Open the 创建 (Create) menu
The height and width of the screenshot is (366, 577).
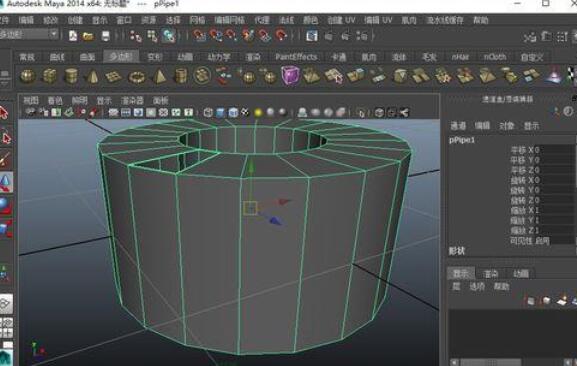(x=75, y=20)
